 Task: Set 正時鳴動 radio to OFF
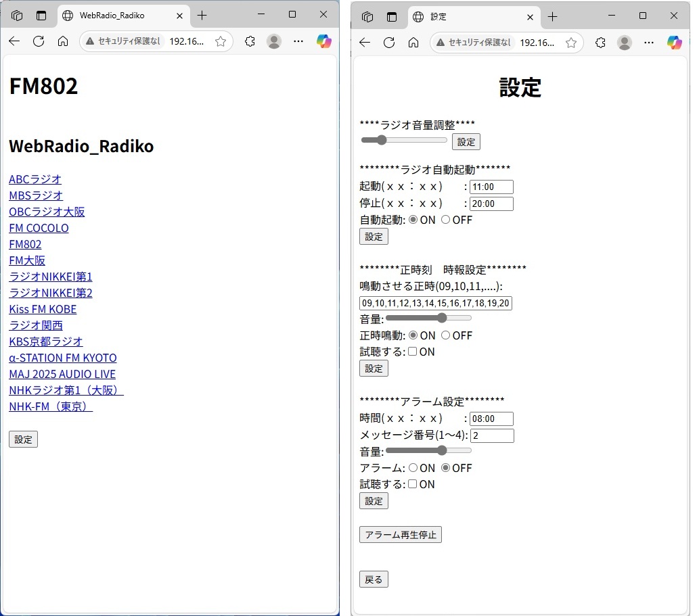(445, 335)
